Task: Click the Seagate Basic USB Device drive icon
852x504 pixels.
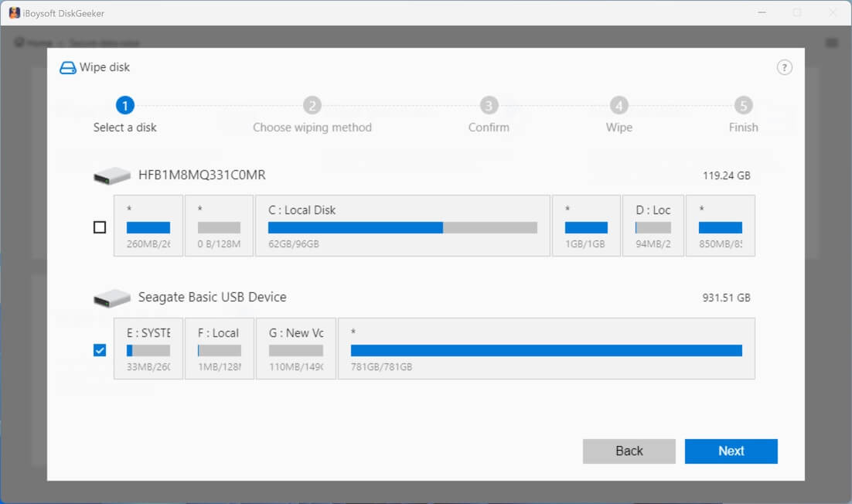Action: [x=112, y=298]
